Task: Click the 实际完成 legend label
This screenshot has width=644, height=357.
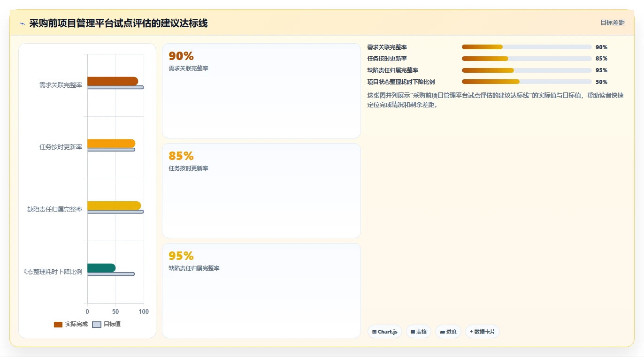Action: point(77,324)
